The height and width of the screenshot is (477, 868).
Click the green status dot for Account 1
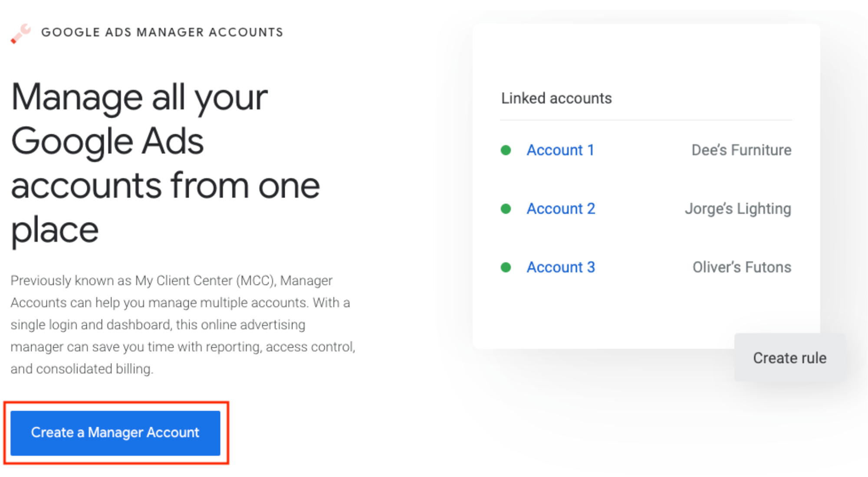coord(506,150)
